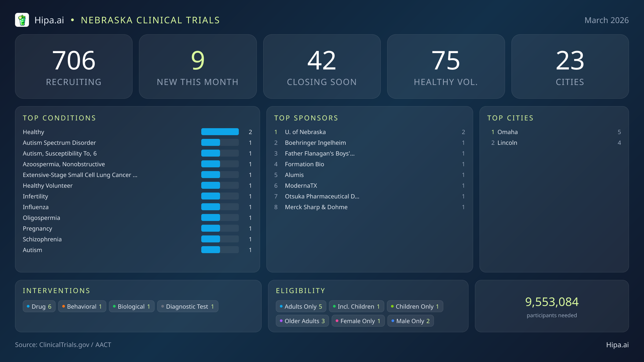Toggle the Drug intervention filter
The image size is (644, 362).
tap(39, 306)
